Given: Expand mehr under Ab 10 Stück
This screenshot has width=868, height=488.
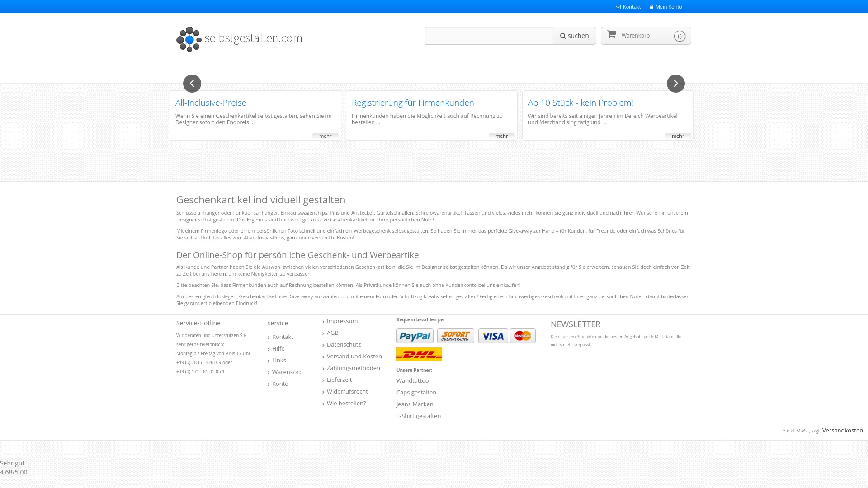Looking at the screenshot, I should (x=678, y=136).
